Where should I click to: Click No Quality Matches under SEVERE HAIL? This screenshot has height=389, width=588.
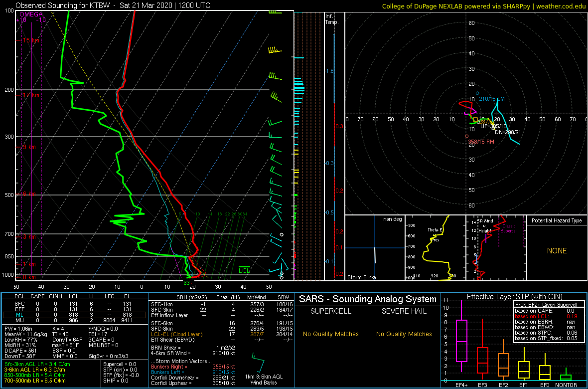click(404, 334)
